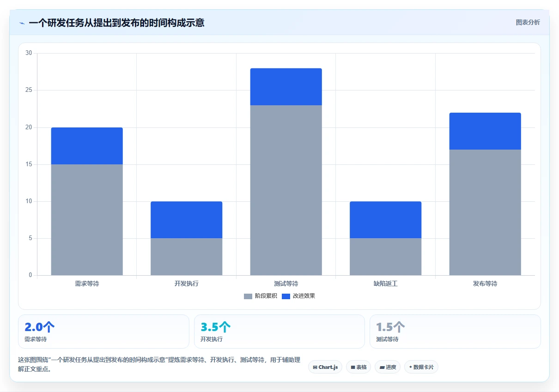
Task: Click the blue bar segment for 开发执行
Action: 186,220
